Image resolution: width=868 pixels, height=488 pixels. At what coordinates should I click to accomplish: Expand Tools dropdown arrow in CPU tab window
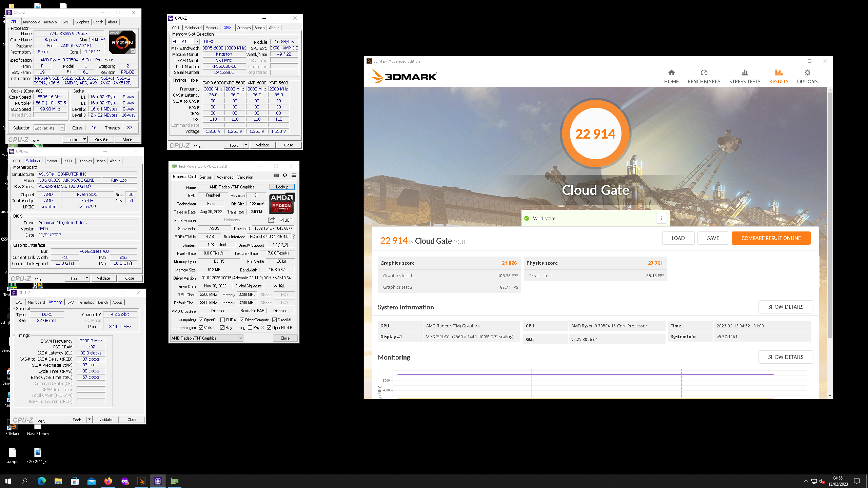(84, 139)
